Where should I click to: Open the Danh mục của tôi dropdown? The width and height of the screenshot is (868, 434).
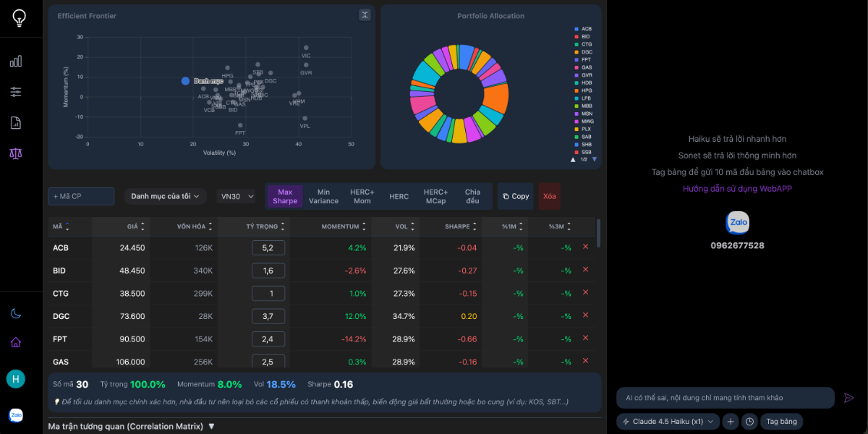point(165,196)
